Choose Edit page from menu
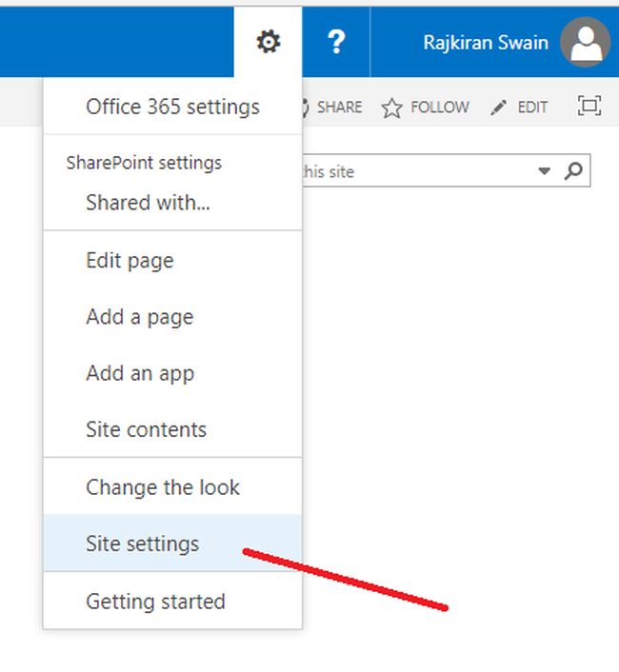Viewport: 619px width, 672px height. [x=172, y=260]
